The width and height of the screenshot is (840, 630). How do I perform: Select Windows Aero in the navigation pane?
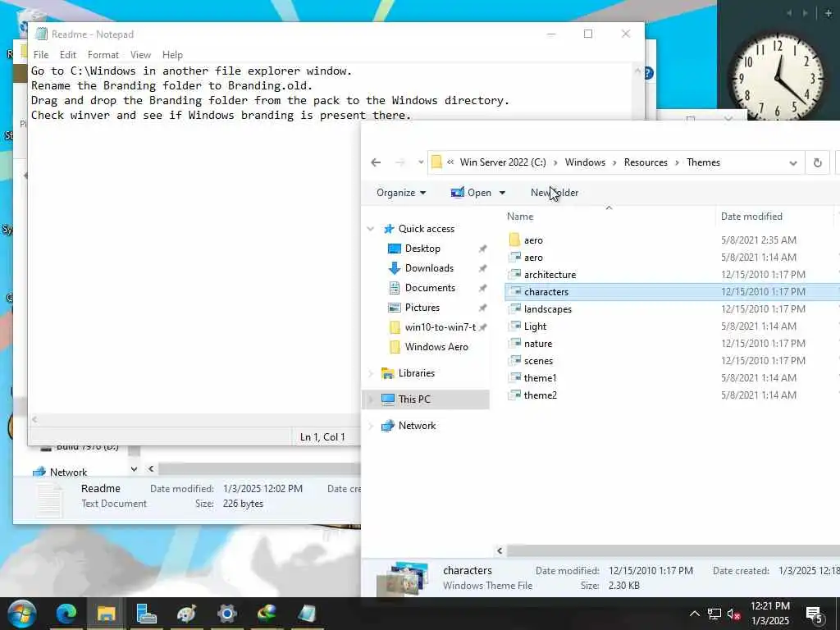(436, 347)
